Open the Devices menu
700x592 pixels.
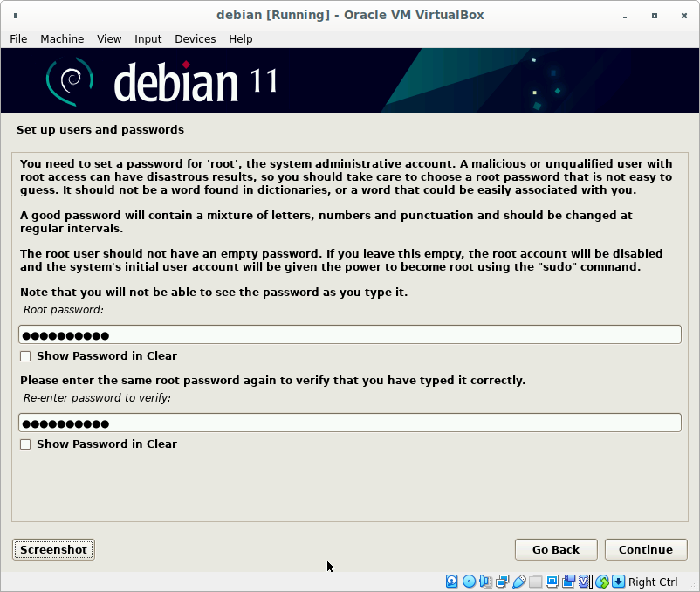point(195,38)
